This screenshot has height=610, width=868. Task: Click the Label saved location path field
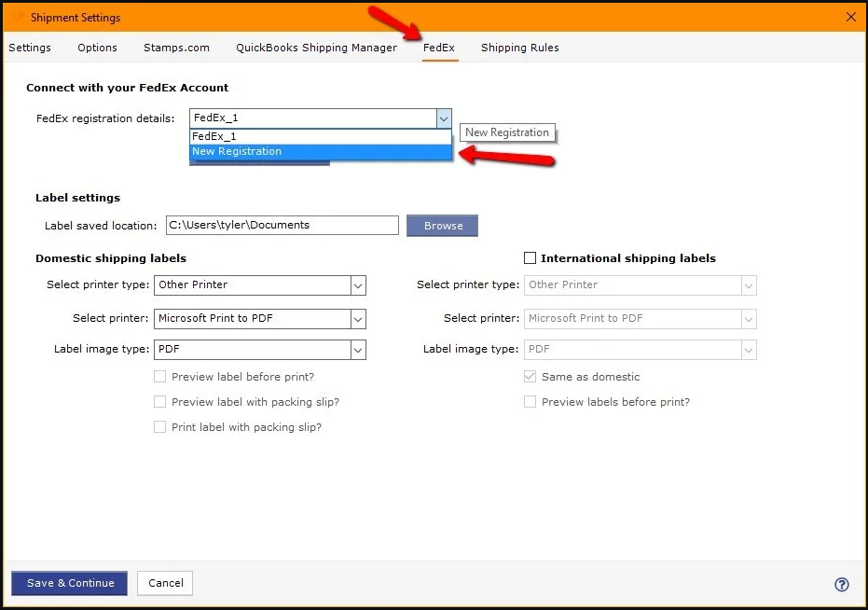282,226
